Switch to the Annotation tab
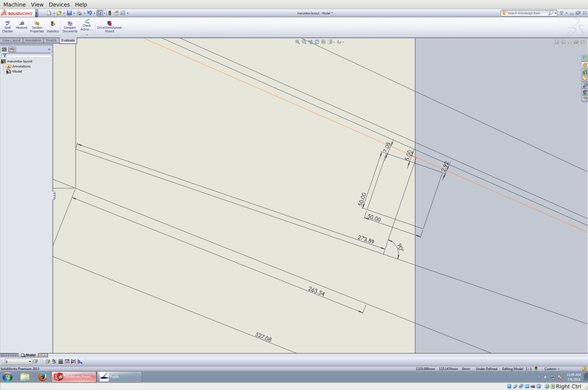The image size is (588, 390). [x=33, y=40]
